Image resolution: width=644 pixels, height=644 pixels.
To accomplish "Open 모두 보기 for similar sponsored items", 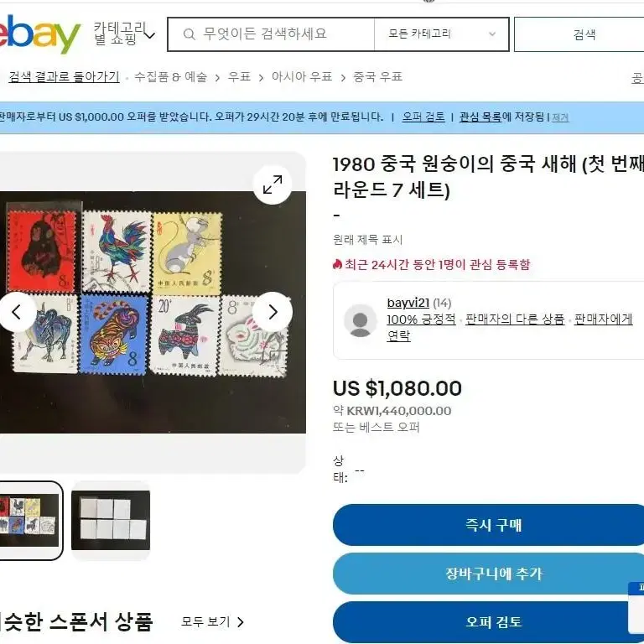I will [212, 622].
